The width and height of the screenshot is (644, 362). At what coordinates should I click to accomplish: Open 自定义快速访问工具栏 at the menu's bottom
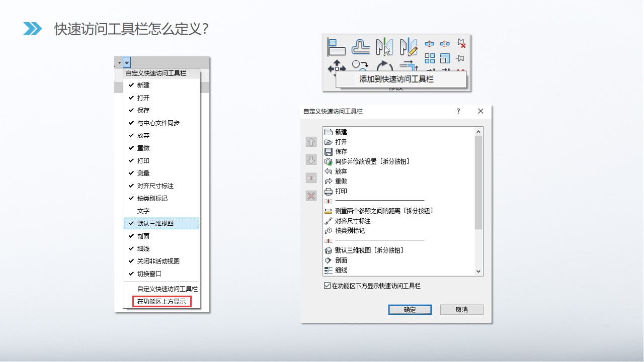[162, 289]
